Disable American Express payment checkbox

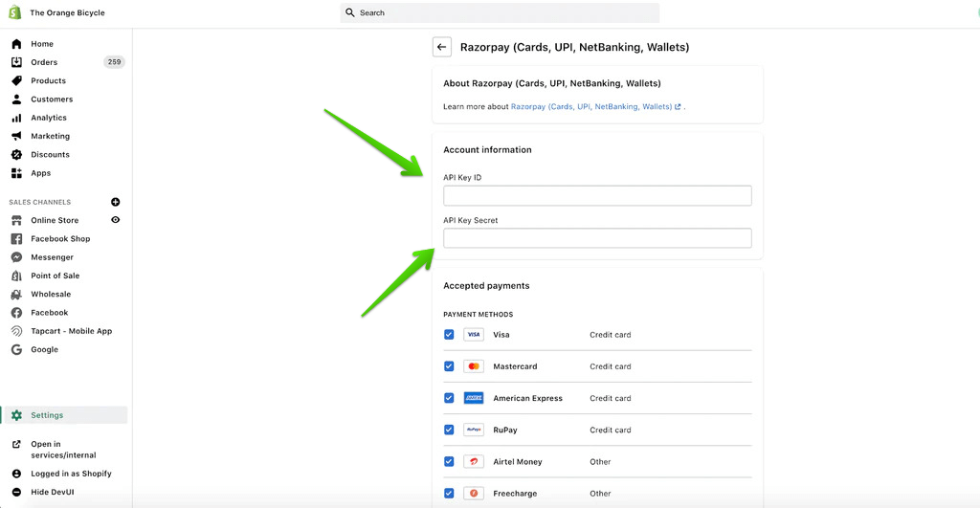point(449,398)
